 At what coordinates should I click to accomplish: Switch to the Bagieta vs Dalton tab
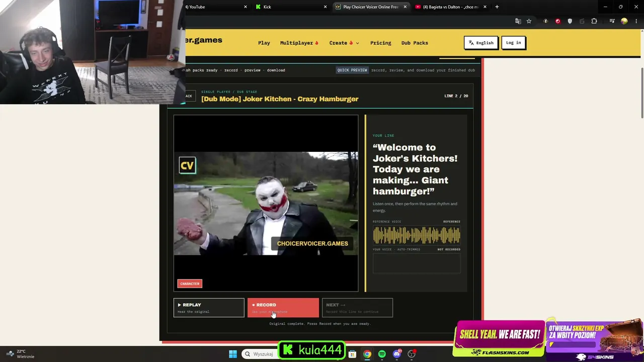click(450, 7)
